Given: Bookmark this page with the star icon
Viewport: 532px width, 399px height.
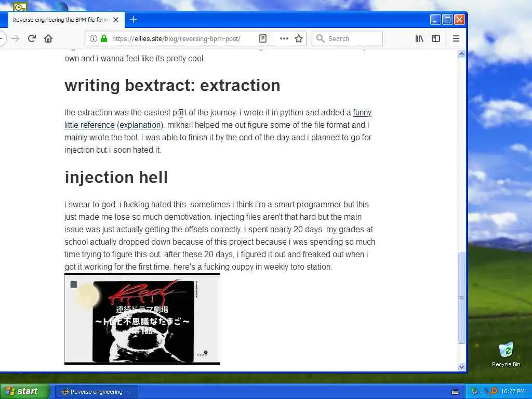Looking at the screenshot, I should point(299,38).
